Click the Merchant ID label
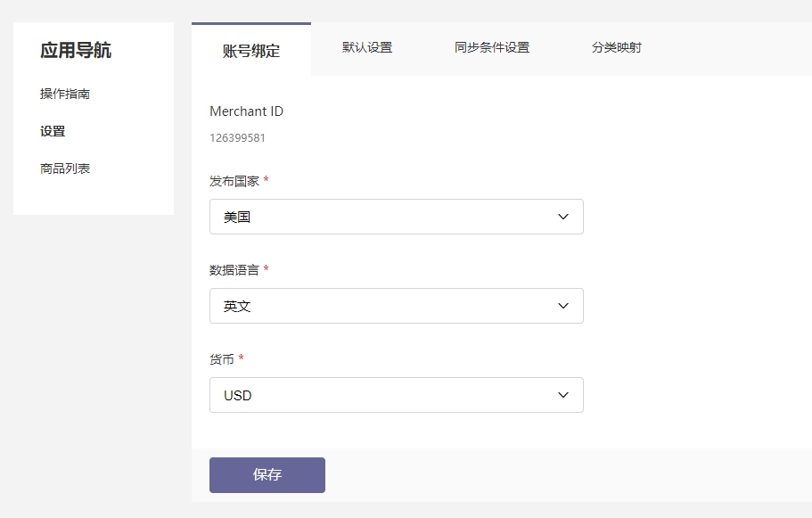The width and height of the screenshot is (812, 518). (246, 111)
